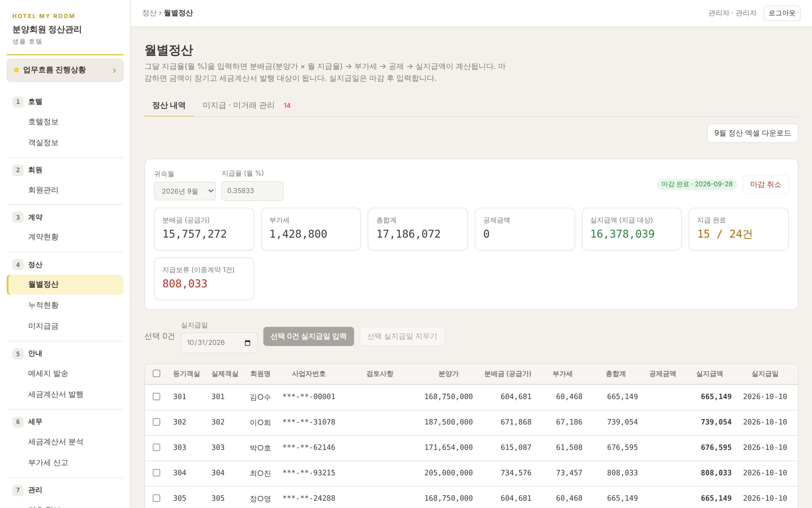812x508 pixels.
Task: Check the row checkbox for room 305
Action: (156, 498)
